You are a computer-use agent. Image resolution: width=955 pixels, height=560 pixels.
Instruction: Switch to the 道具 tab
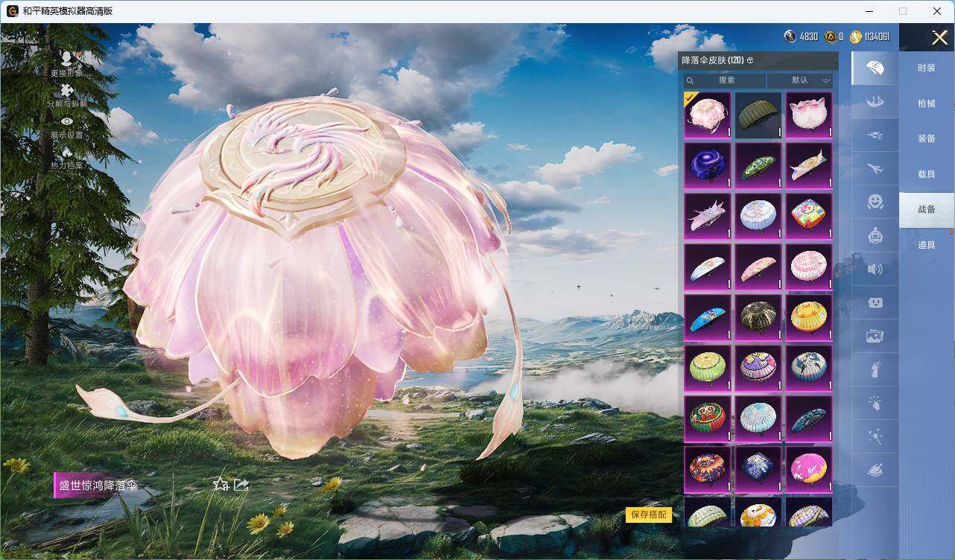pyautogui.click(x=927, y=245)
